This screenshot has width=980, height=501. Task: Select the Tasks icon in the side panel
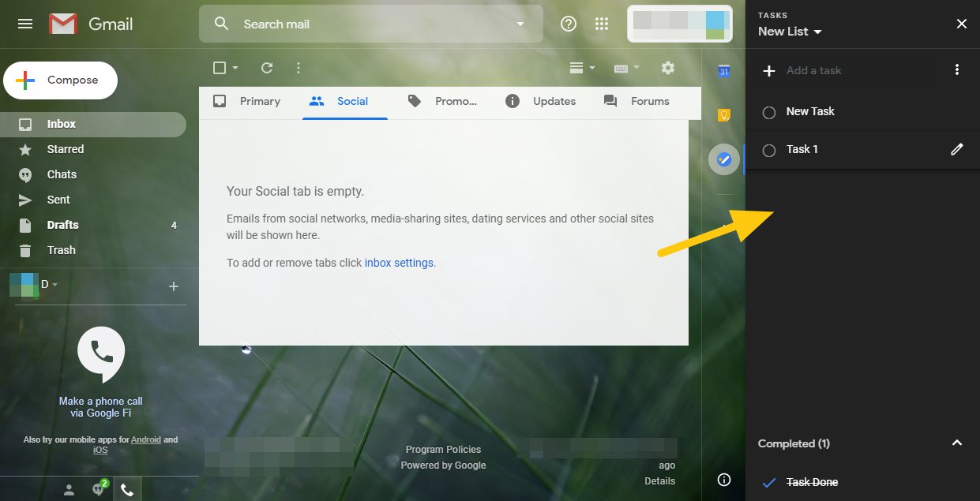(723, 159)
